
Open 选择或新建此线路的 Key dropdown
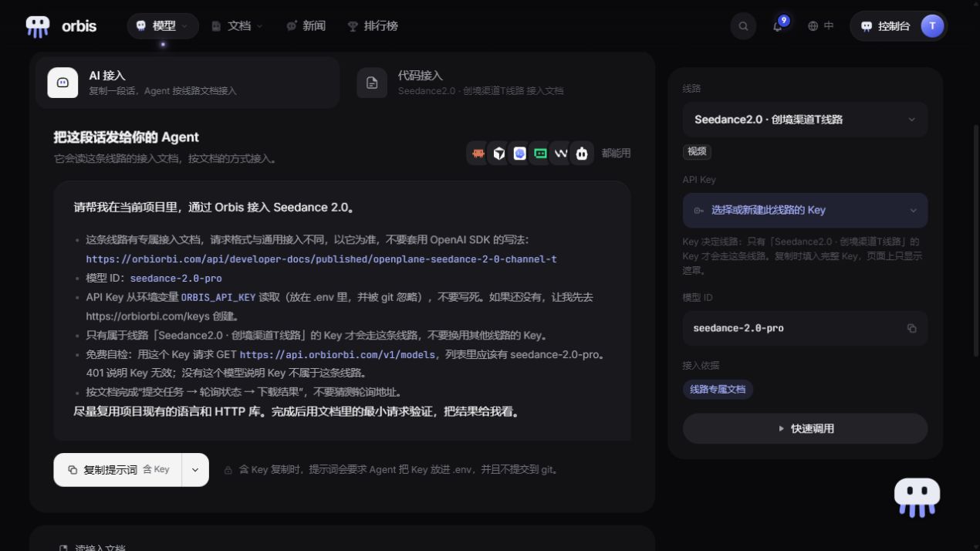pyautogui.click(x=805, y=210)
